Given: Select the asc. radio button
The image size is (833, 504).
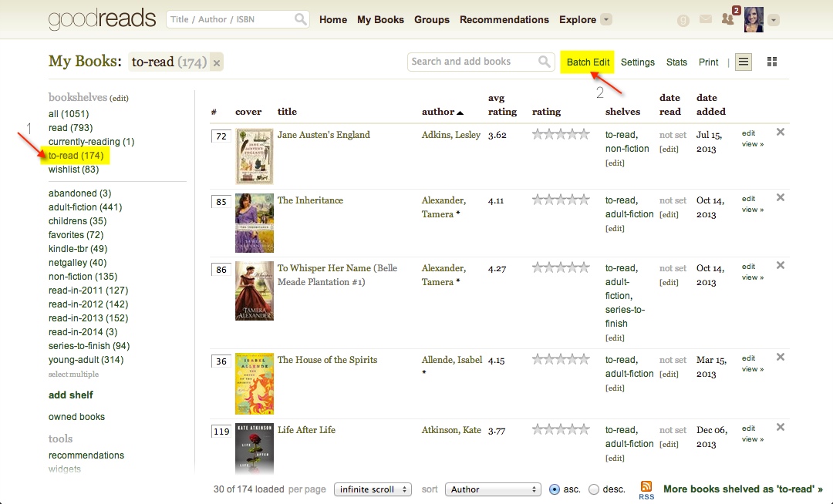Looking at the screenshot, I should (x=554, y=489).
